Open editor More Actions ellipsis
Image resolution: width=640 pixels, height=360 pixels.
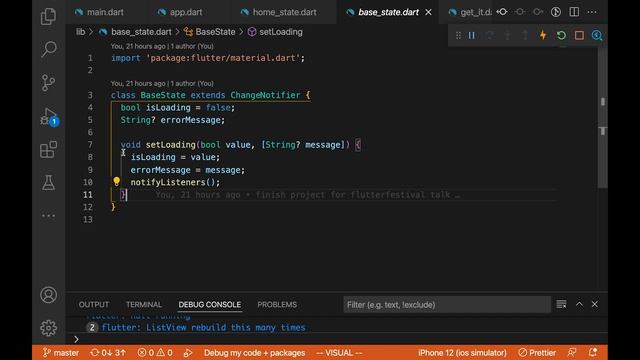(x=592, y=12)
